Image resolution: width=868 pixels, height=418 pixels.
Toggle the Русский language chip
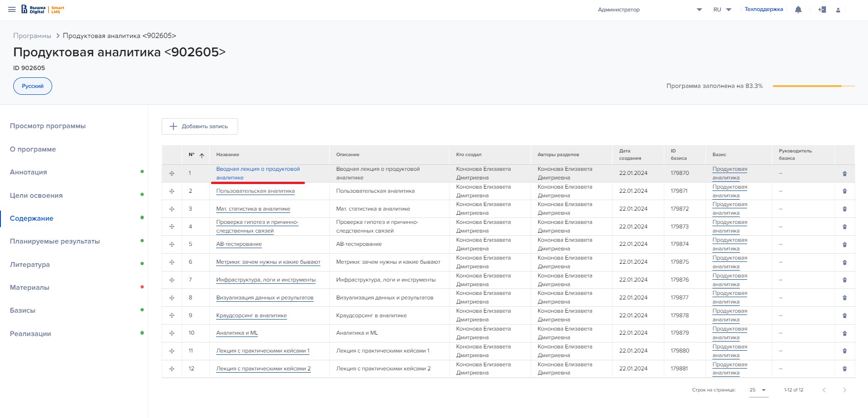pos(33,86)
